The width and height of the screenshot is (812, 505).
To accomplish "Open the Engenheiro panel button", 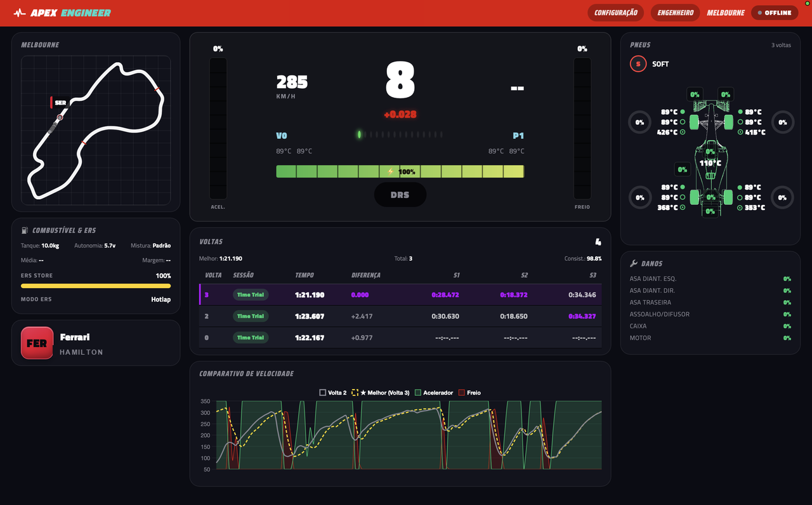I will (675, 13).
